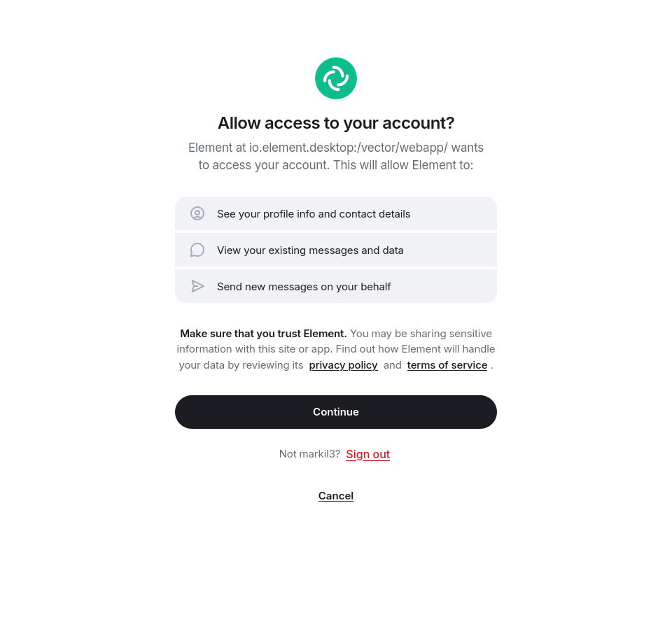Click "Find out how Element will handle" sentence
This screenshot has height=624, width=672.
(x=415, y=349)
